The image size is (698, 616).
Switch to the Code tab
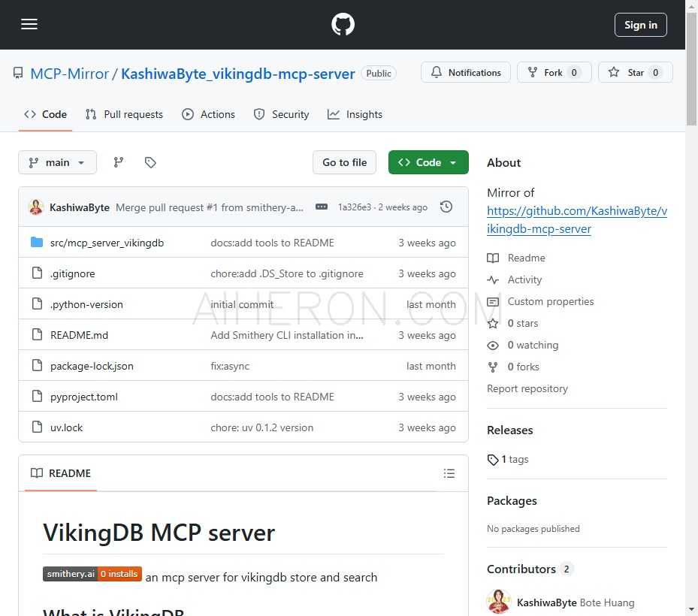(x=45, y=114)
